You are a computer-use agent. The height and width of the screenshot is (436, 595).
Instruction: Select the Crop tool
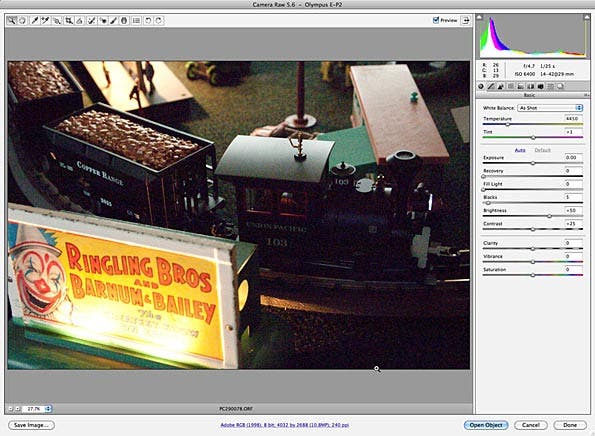(69, 20)
